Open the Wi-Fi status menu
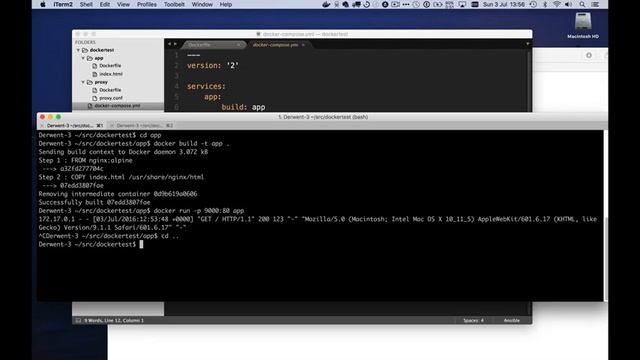The image size is (640, 360). tap(557, 4)
